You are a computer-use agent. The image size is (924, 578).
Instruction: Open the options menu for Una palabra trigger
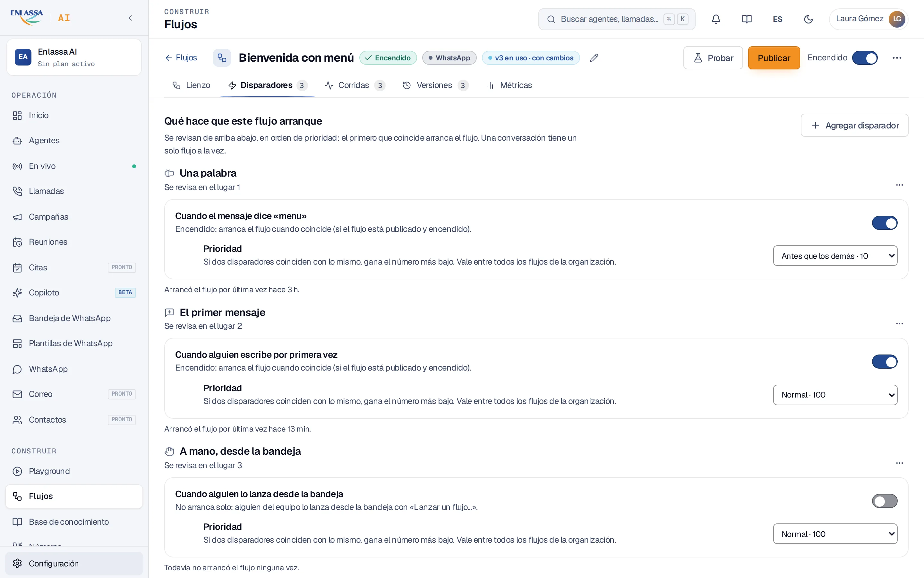899,185
